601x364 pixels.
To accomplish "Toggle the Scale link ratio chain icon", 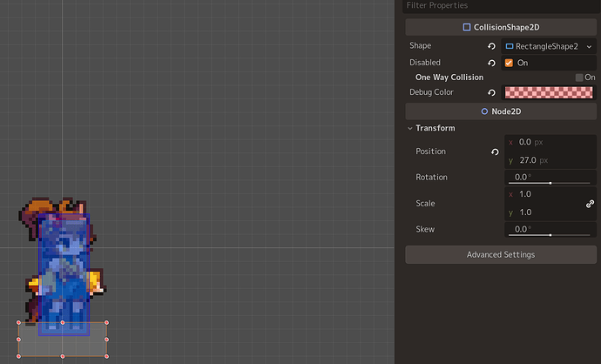I will coord(590,204).
